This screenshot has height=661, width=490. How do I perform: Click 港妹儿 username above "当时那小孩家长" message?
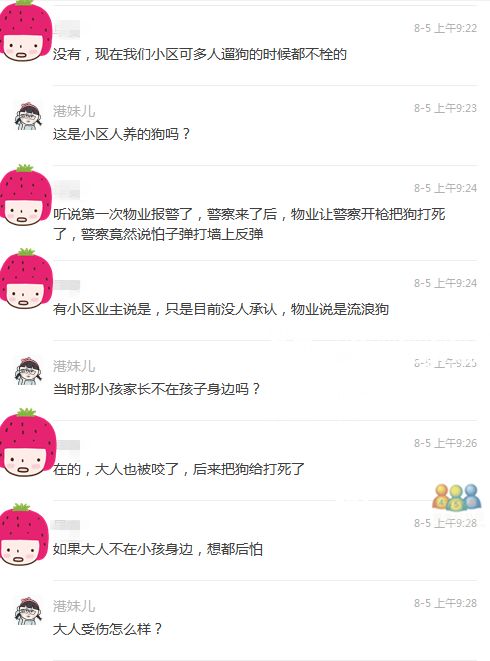coord(74,366)
